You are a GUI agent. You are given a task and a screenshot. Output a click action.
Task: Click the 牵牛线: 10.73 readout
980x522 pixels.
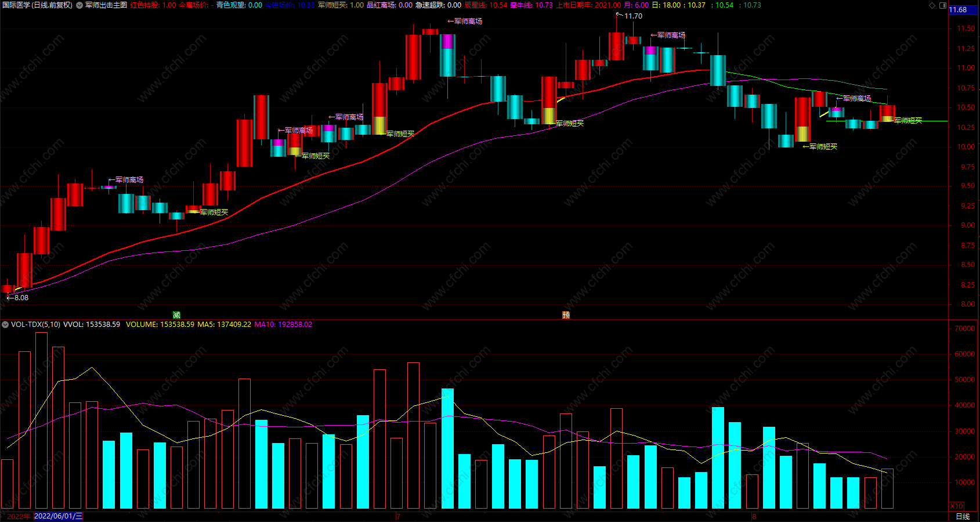(x=531, y=5)
